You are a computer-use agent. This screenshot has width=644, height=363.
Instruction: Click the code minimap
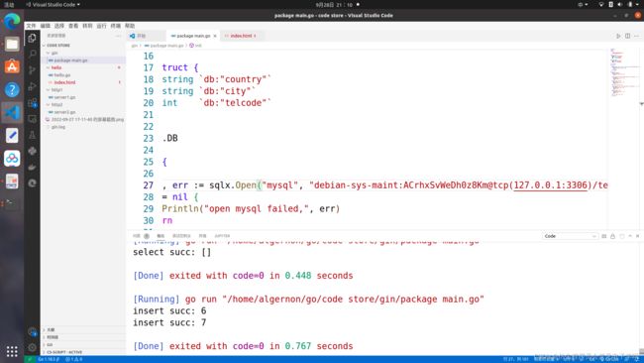click(x=624, y=72)
